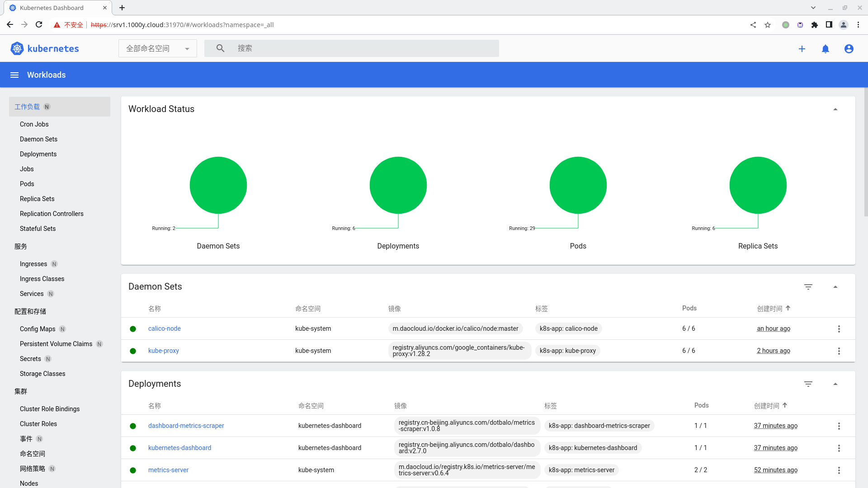
Task: Open Chrome profile avatar
Action: pos(844,25)
